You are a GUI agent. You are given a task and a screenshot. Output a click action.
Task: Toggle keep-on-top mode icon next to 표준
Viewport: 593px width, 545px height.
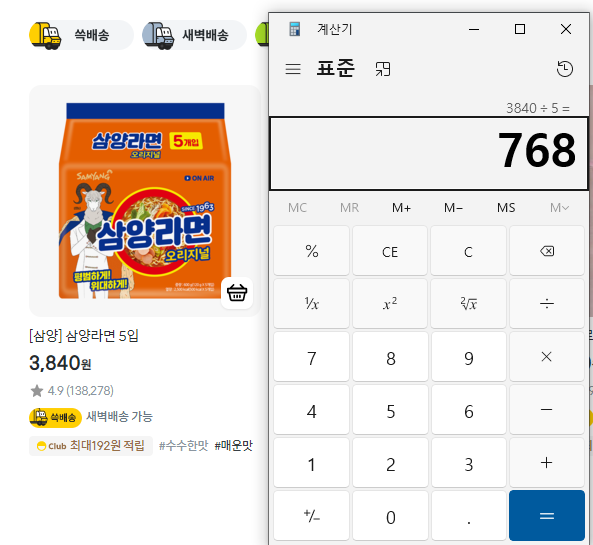tap(383, 69)
